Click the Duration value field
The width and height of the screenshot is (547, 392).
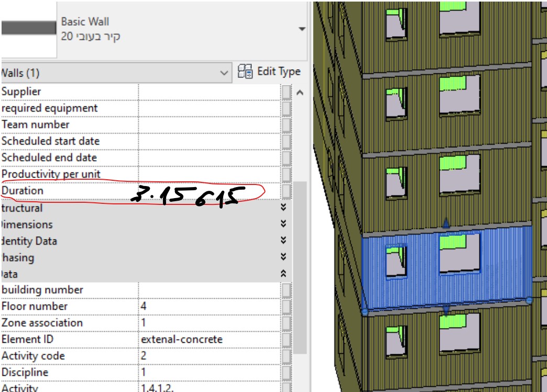[209, 191]
